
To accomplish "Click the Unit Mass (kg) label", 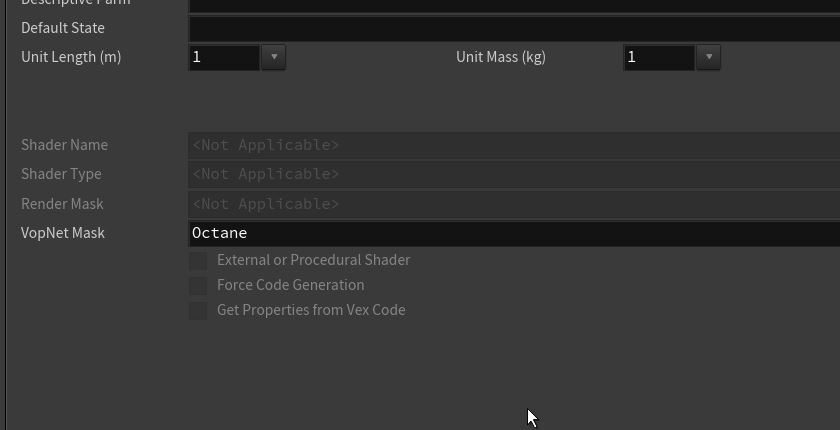I will (501, 57).
